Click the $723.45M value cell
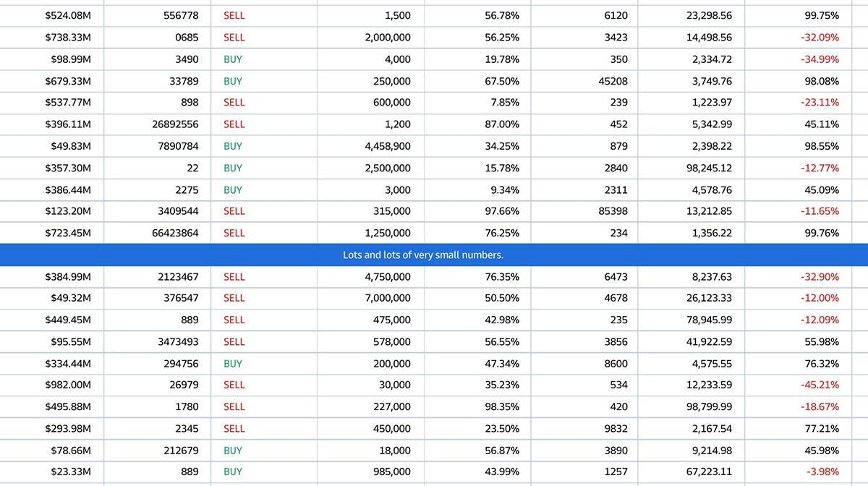The image size is (868, 486). coord(68,233)
